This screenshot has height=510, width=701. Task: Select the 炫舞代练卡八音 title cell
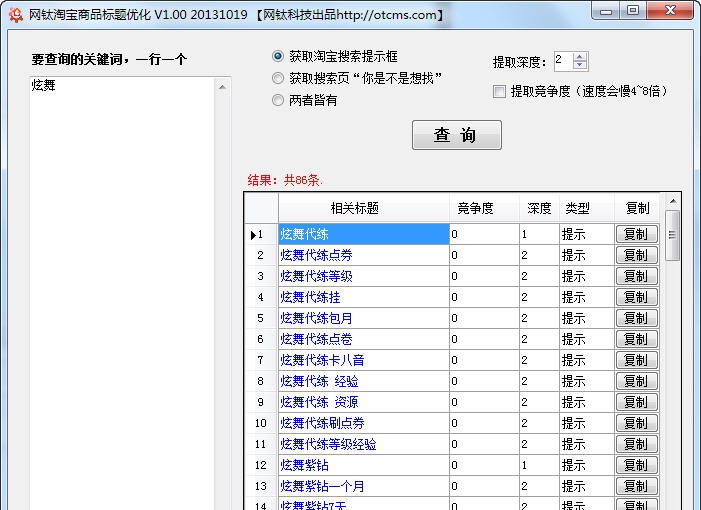pyautogui.click(x=363, y=360)
